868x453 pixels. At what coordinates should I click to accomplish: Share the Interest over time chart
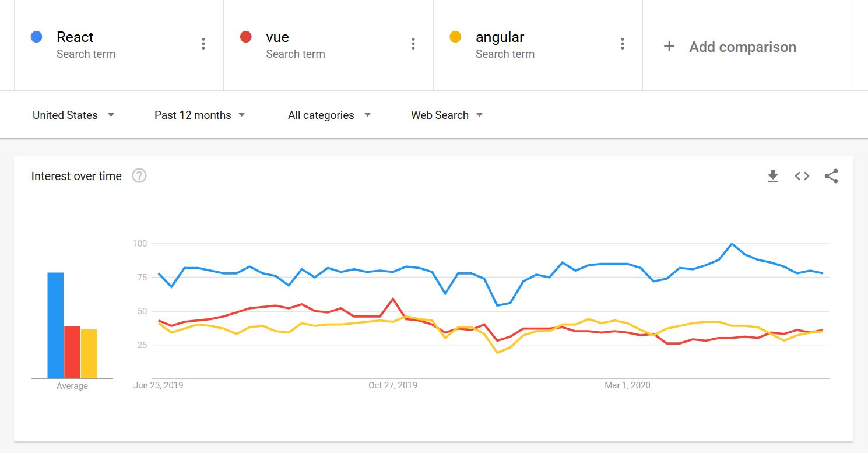pyautogui.click(x=831, y=176)
